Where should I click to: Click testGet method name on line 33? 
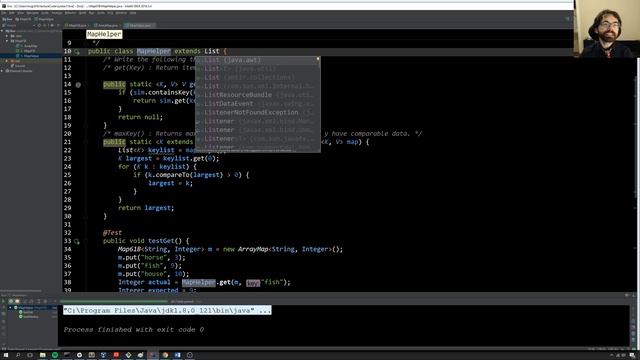point(161,241)
